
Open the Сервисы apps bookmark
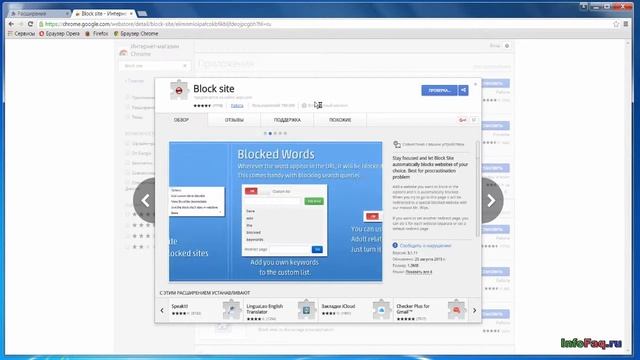pyautogui.click(x=22, y=33)
